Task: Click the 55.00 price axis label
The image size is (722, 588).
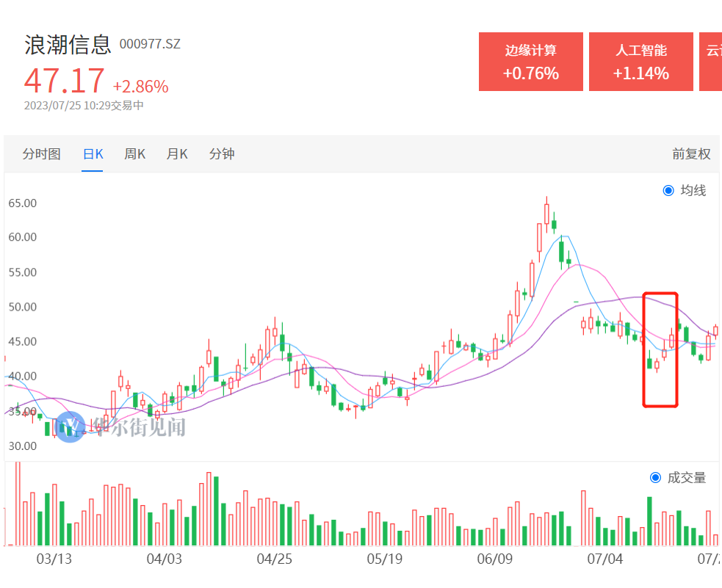Action: [23, 272]
